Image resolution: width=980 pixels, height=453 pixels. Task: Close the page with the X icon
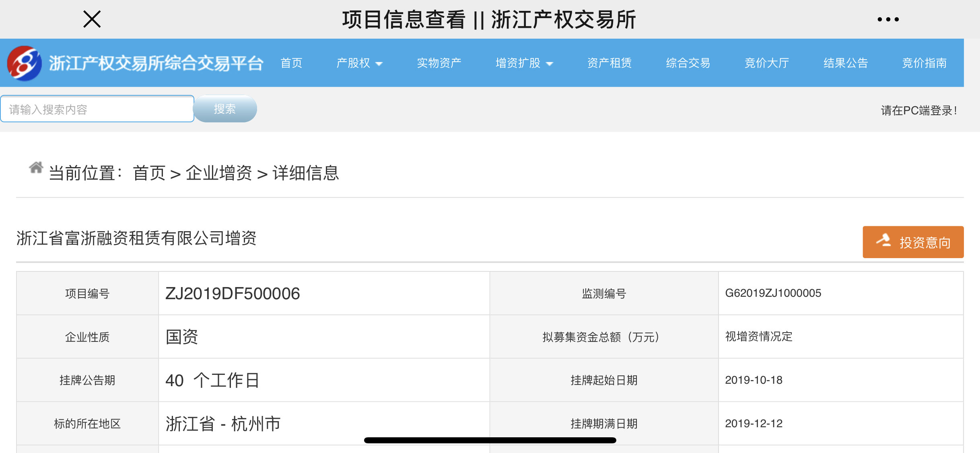[92, 19]
